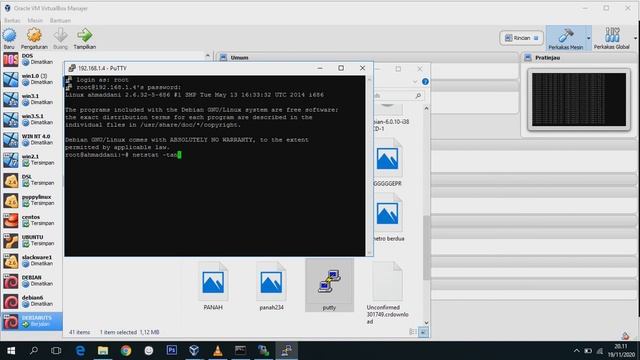This screenshot has height=360, width=640.
Task: Select the Unconfirmed 301749.crdownload file
Action: [387, 293]
